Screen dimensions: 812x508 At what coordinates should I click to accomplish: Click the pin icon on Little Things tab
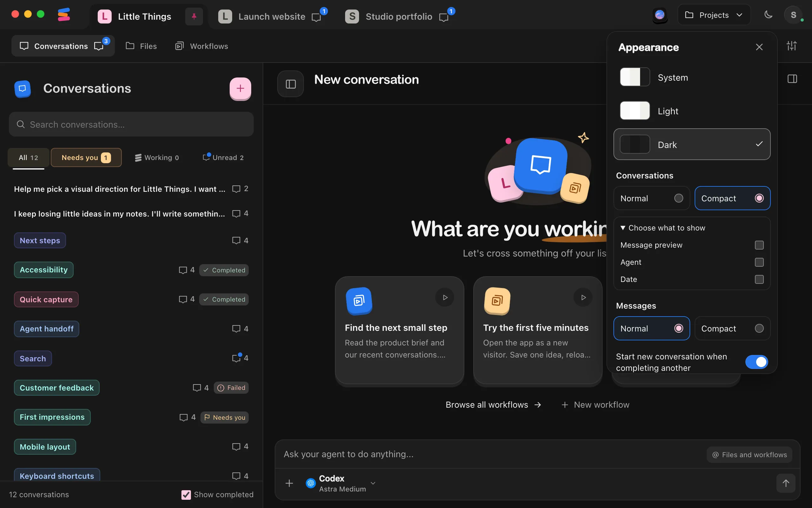click(x=194, y=17)
